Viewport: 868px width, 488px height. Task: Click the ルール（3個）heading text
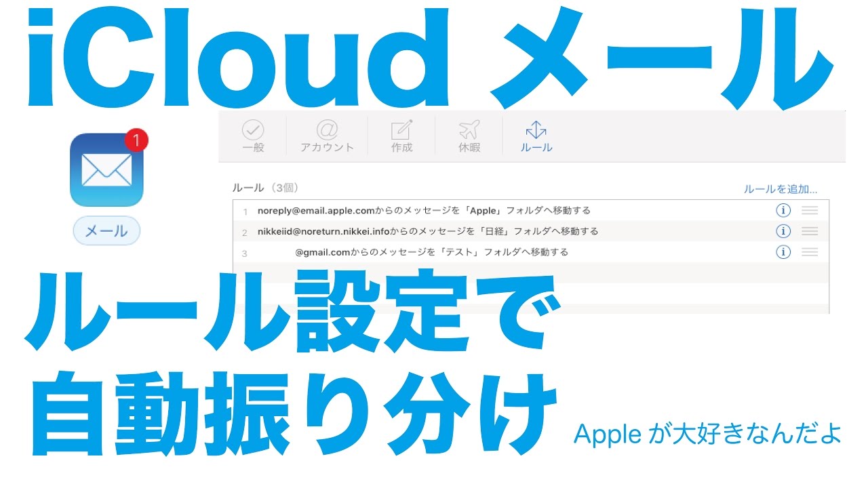tap(265, 188)
